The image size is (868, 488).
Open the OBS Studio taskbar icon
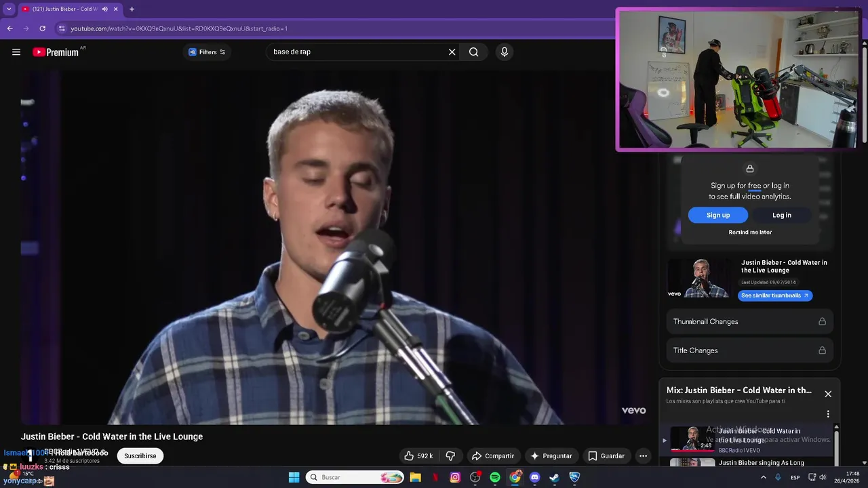click(475, 477)
